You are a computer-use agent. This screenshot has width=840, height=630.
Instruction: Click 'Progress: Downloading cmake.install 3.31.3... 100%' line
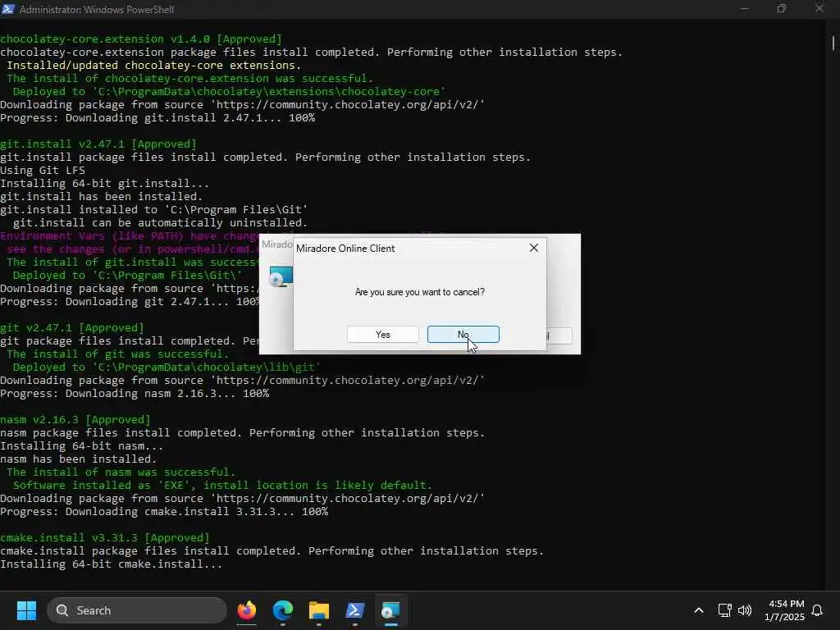[x=164, y=512]
